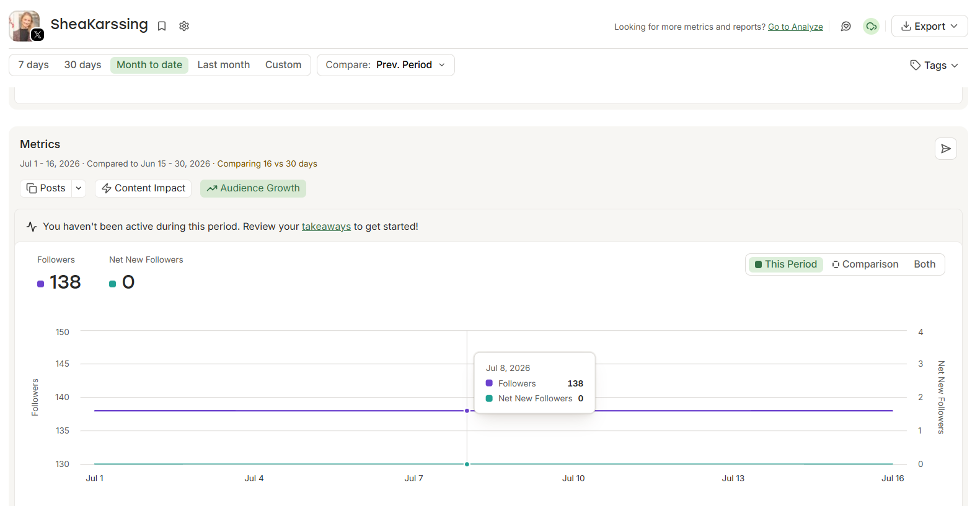Open Compare Prev. Period dropdown
980x506 pixels.
386,65
